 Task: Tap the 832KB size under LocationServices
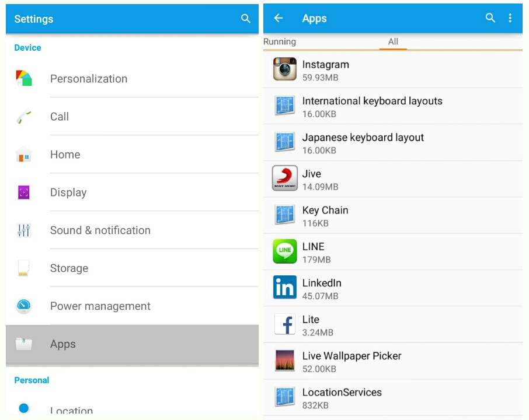(315, 405)
